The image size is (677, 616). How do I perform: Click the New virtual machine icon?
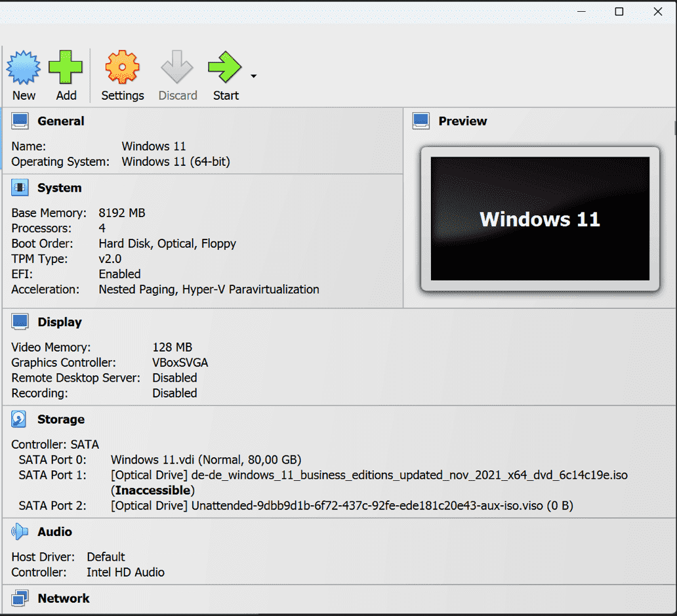click(24, 67)
